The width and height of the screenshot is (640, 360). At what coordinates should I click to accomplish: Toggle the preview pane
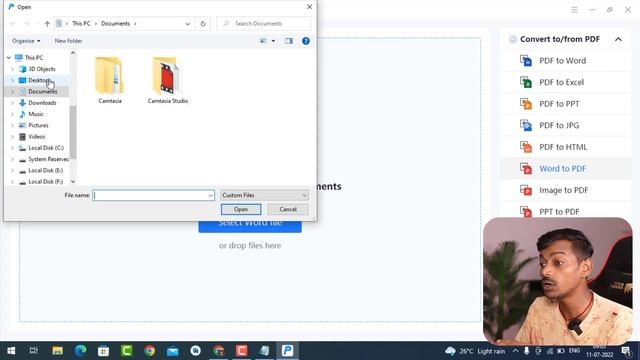[x=289, y=41]
